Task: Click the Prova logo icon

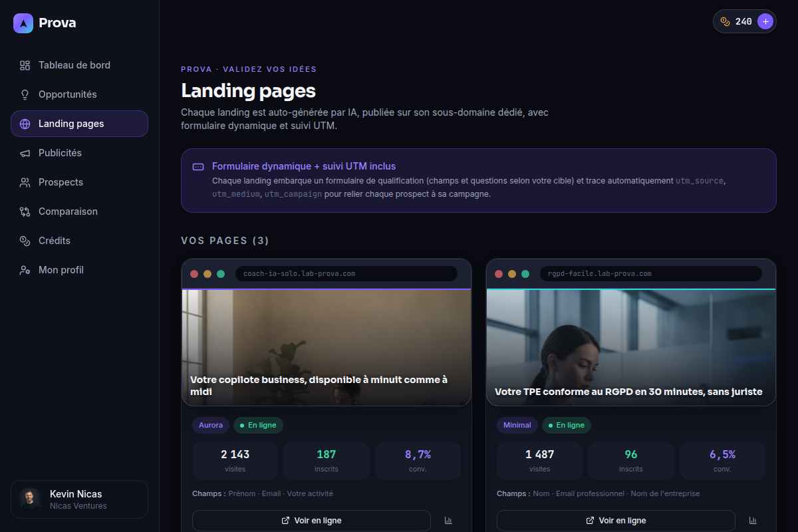Action: click(23, 23)
